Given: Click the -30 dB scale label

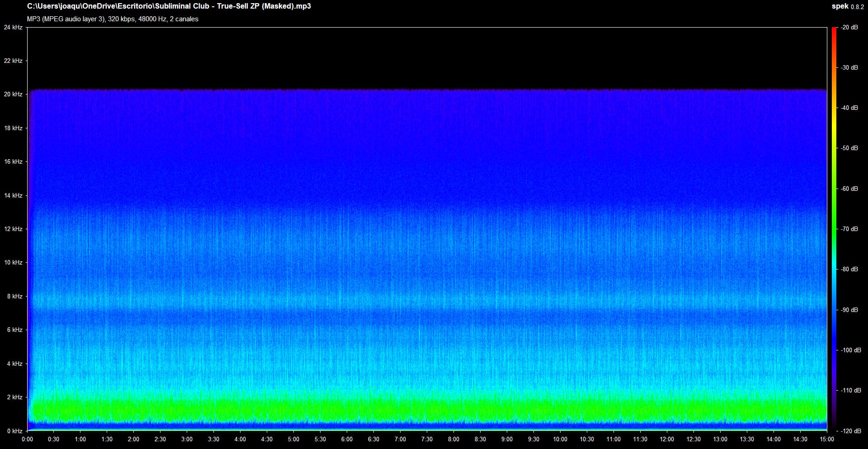Looking at the screenshot, I should tap(849, 67).
